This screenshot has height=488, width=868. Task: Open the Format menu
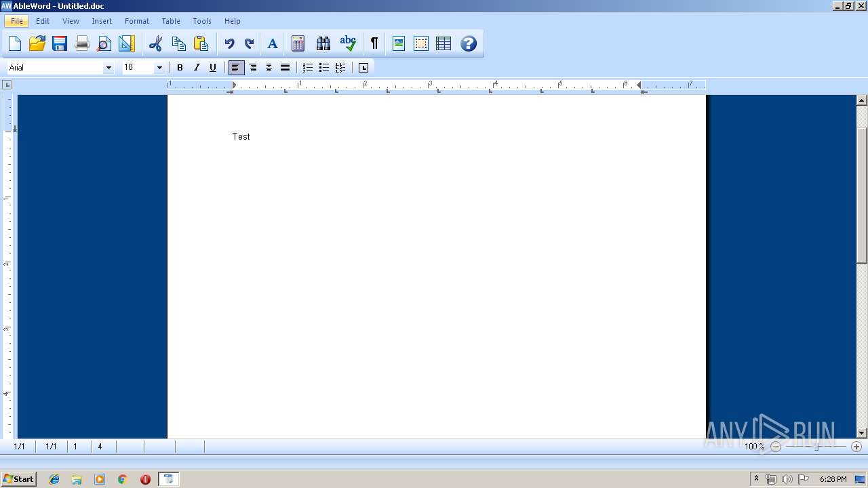click(x=137, y=21)
